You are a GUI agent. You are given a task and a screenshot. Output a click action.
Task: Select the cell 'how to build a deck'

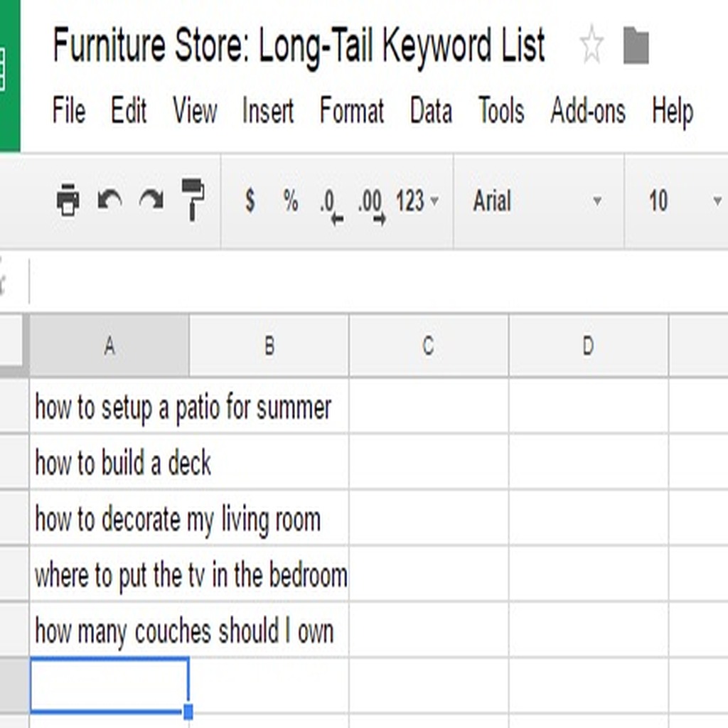[x=189, y=462]
